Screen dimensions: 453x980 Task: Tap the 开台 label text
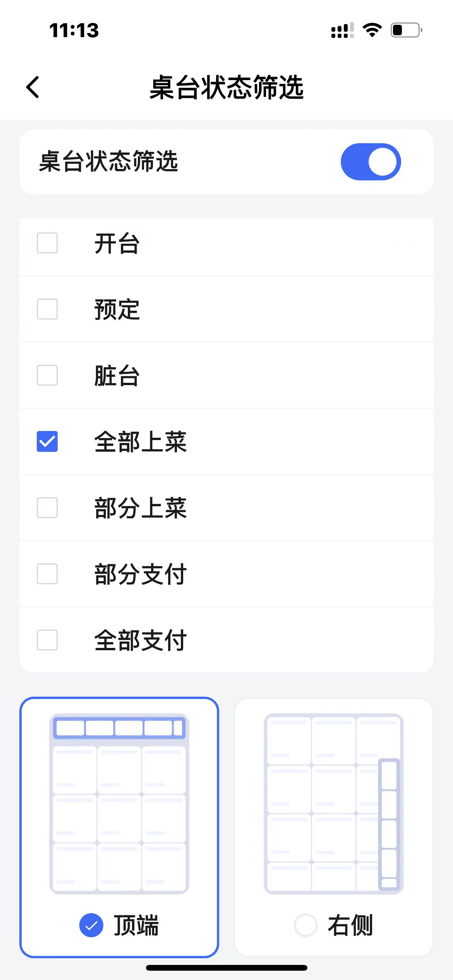[x=117, y=244]
